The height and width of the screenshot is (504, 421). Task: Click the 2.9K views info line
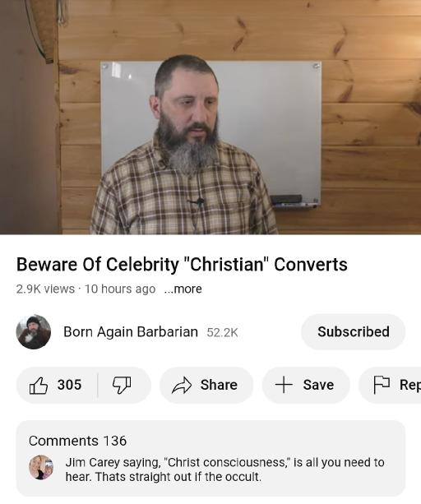(x=86, y=289)
